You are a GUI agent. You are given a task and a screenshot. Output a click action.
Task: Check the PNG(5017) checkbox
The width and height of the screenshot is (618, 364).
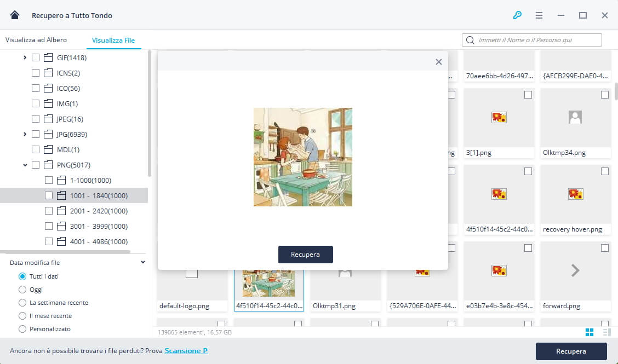(x=36, y=165)
